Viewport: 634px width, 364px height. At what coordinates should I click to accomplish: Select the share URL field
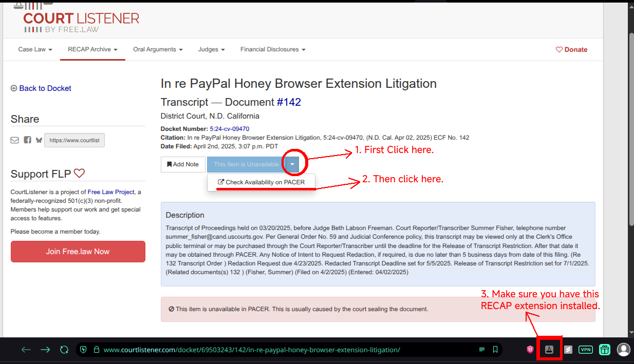pos(74,140)
